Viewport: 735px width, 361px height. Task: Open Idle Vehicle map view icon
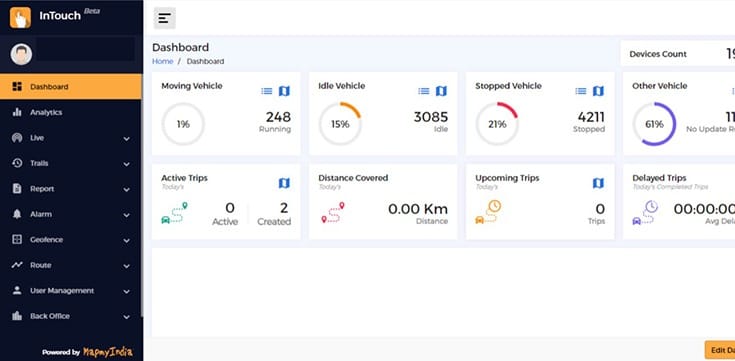pyautogui.click(x=441, y=91)
